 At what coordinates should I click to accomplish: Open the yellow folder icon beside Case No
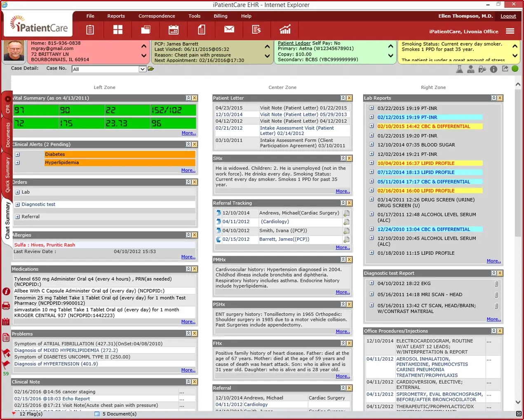click(150, 69)
